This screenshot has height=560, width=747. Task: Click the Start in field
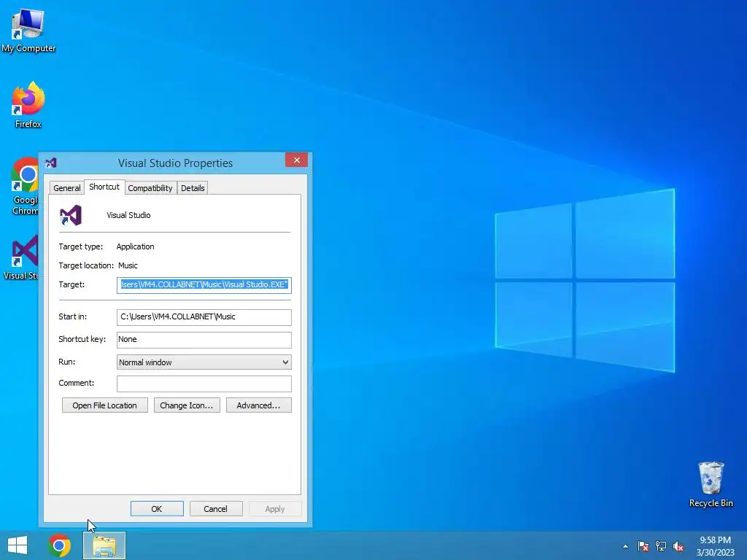tap(204, 317)
